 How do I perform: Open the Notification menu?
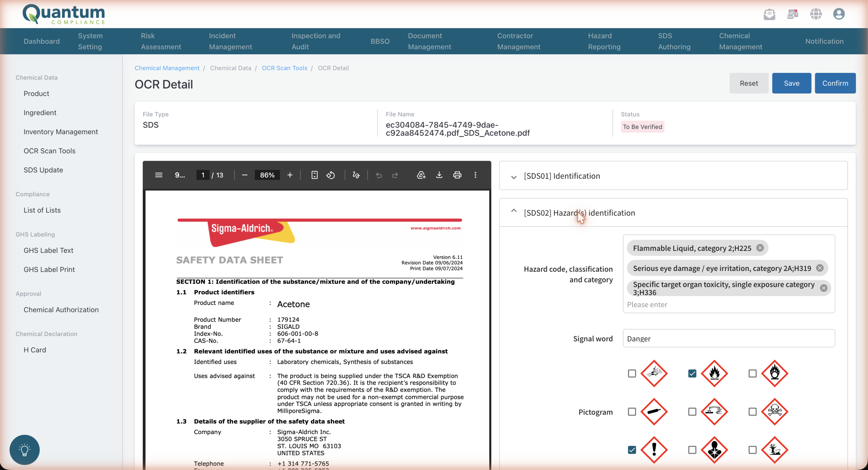[x=824, y=41]
